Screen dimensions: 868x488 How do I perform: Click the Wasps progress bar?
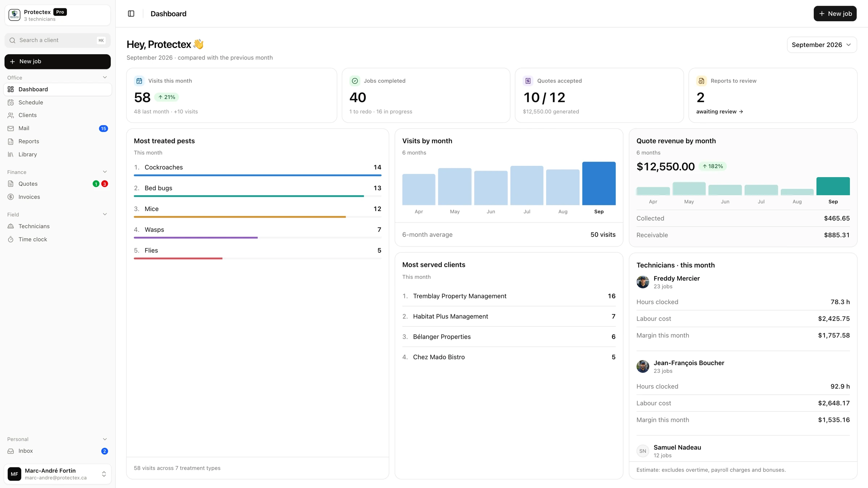tap(258, 238)
